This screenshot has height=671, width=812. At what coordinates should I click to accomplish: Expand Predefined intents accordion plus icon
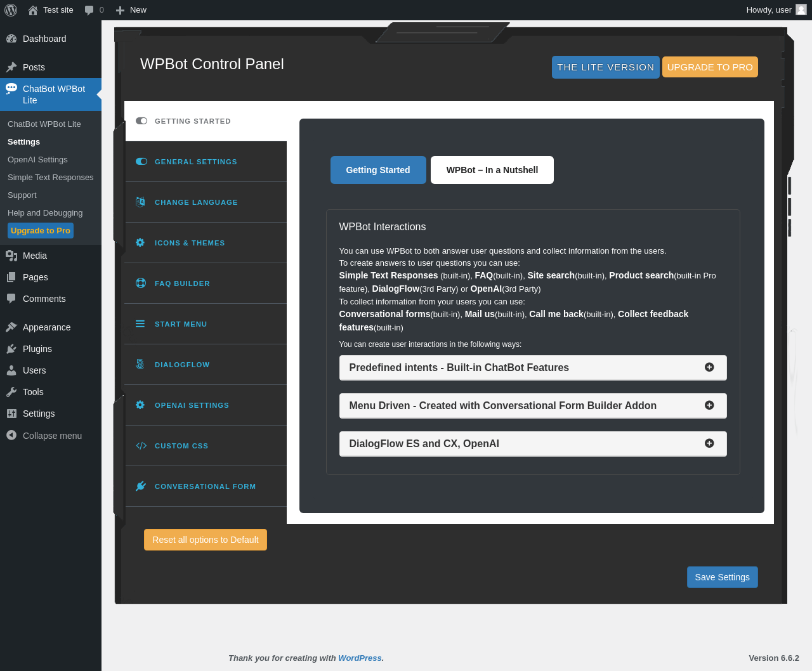click(x=709, y=367)
